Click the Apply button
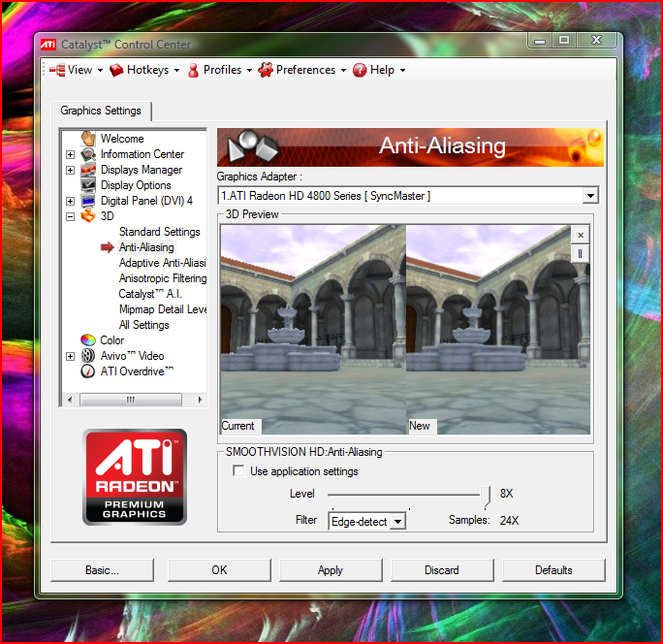 click(331, 570)
